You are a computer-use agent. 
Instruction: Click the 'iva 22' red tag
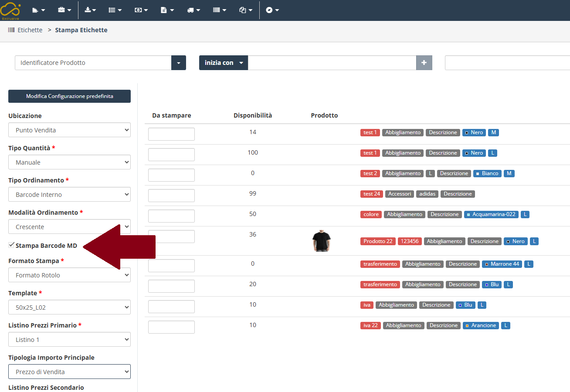click(x=370, y=325)
